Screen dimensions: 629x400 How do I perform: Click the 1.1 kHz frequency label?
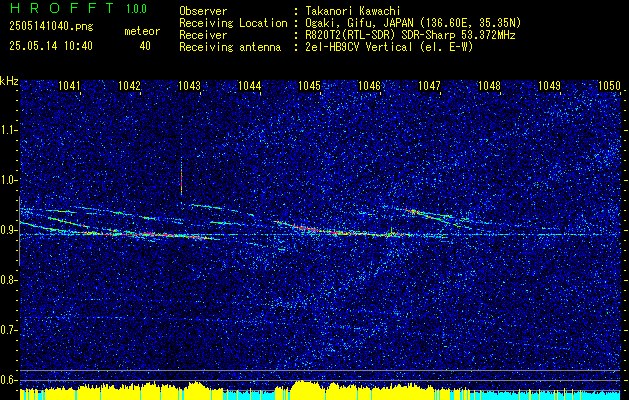[x=8, y=130]
